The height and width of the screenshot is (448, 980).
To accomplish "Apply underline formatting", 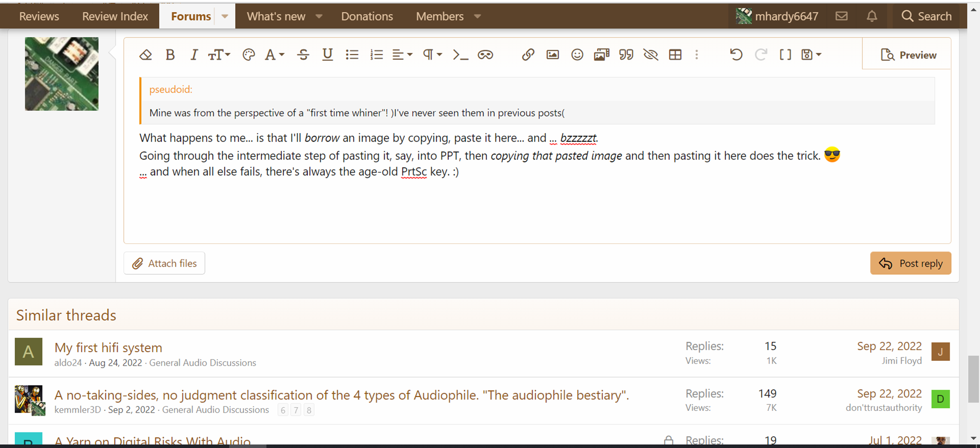I will click(328, 55).
